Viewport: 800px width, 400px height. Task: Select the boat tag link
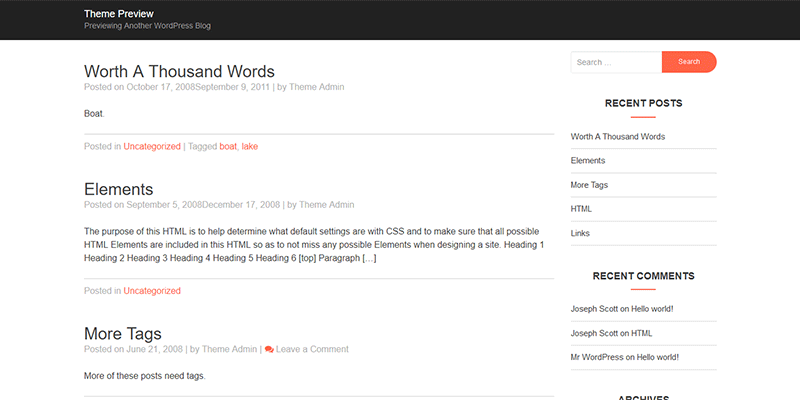click(x=228, y=146)
